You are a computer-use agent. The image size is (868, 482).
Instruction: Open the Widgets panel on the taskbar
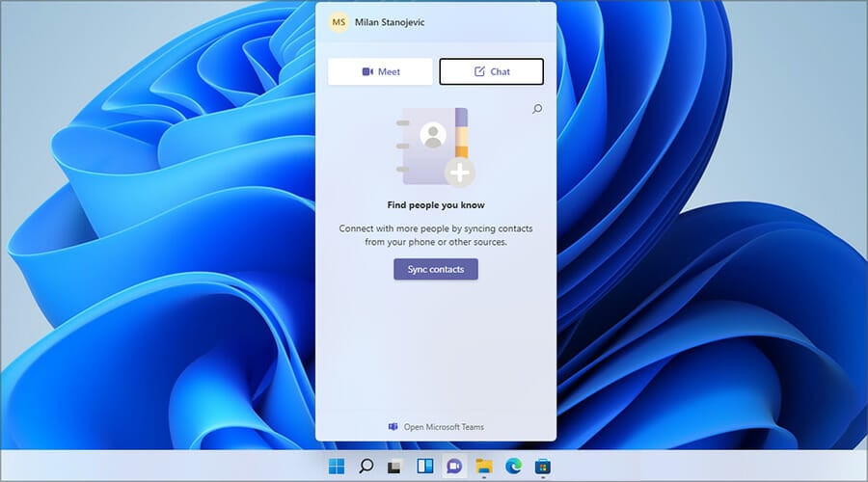tap(424, 467)
